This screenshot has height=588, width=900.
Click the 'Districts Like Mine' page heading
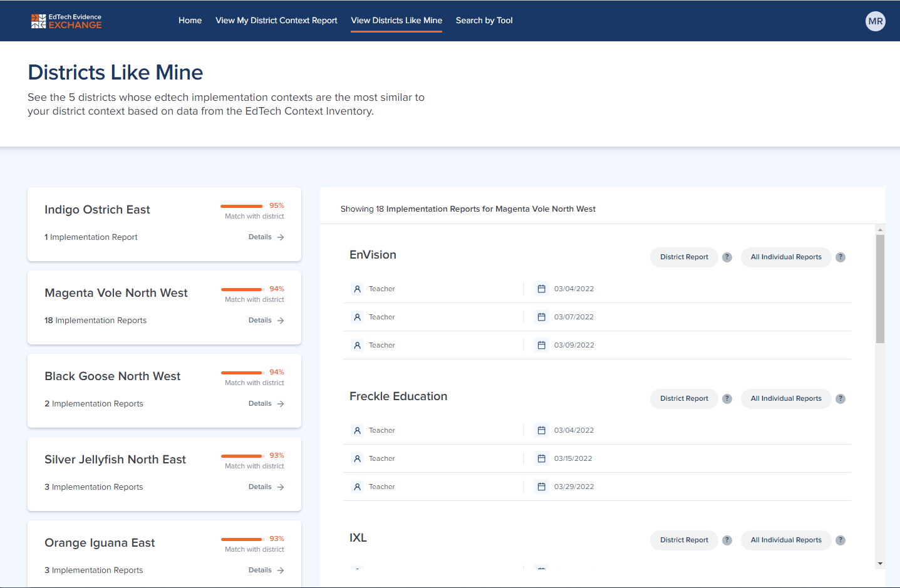tap(115, 73)
